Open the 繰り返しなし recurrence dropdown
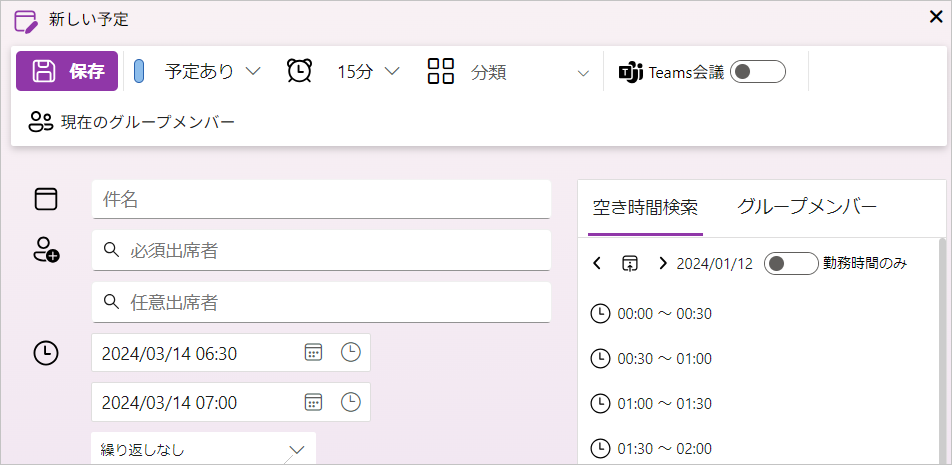 point(203,449)
